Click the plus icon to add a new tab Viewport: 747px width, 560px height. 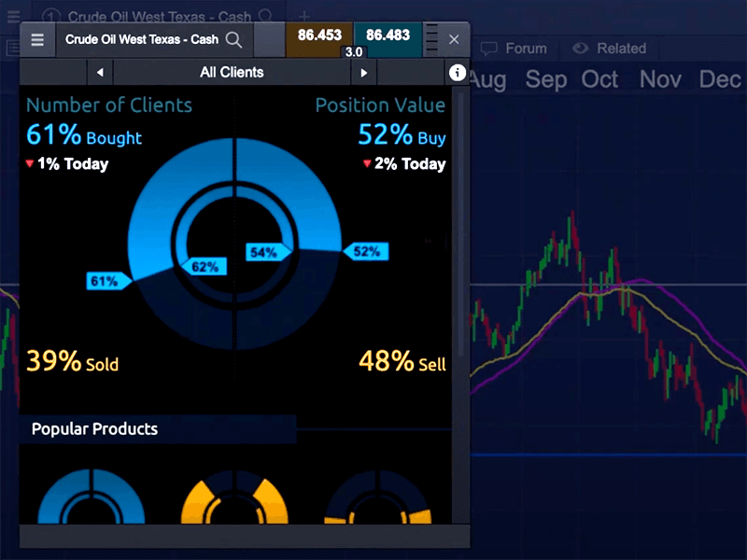pos(303,16)
